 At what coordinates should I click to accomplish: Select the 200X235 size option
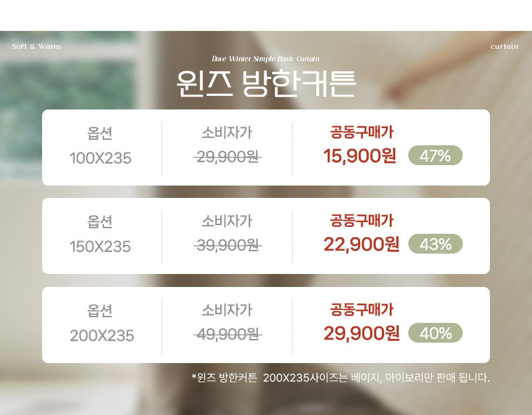point(101,336)
